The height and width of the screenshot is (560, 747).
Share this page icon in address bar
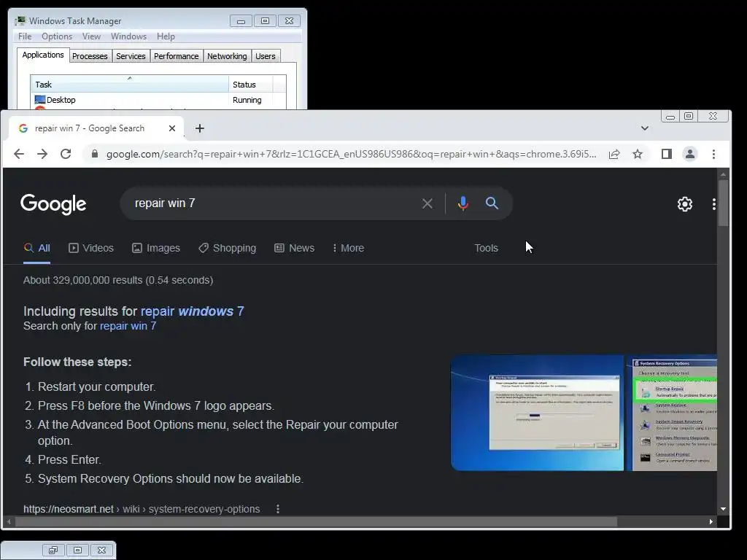click(x=614, y=154)
